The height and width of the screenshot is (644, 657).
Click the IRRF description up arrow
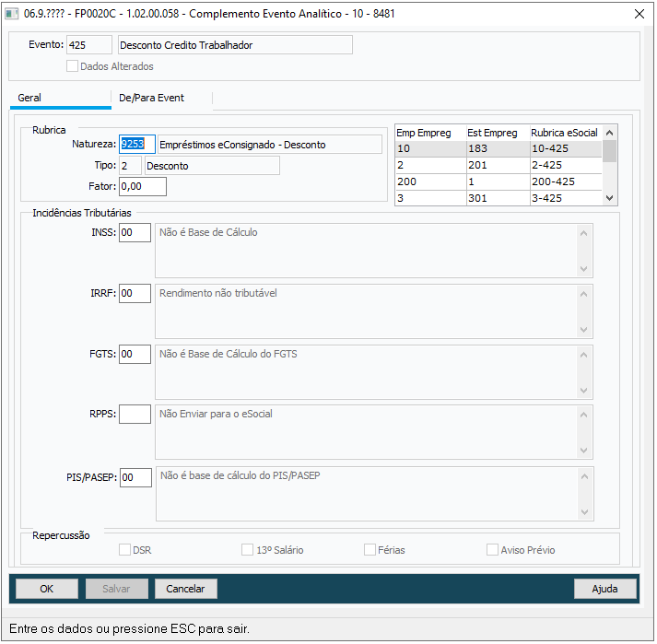click(x=583, y=294)
